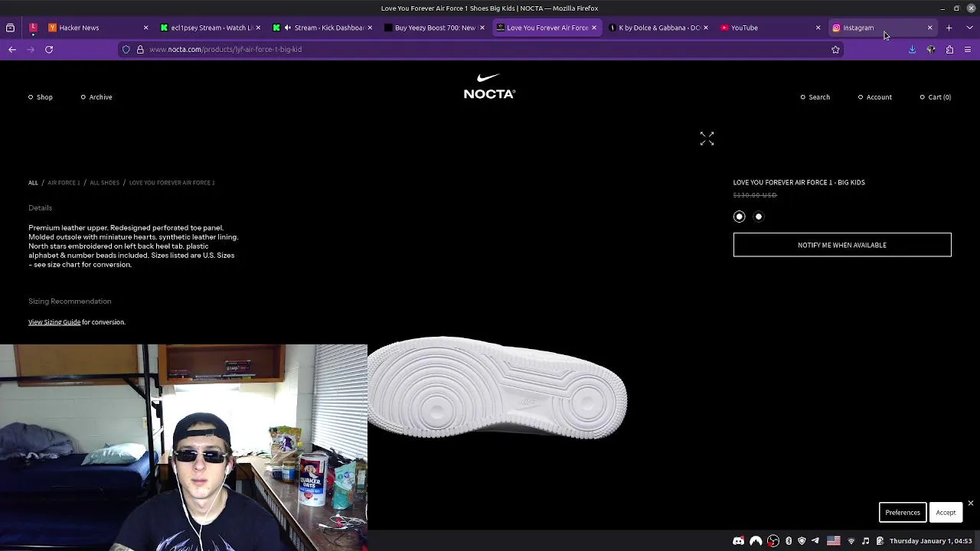The height and width of the screenshot is (551, 980).
Task: Open Wi-Fi network tray menu
Action: click(851, 541)
